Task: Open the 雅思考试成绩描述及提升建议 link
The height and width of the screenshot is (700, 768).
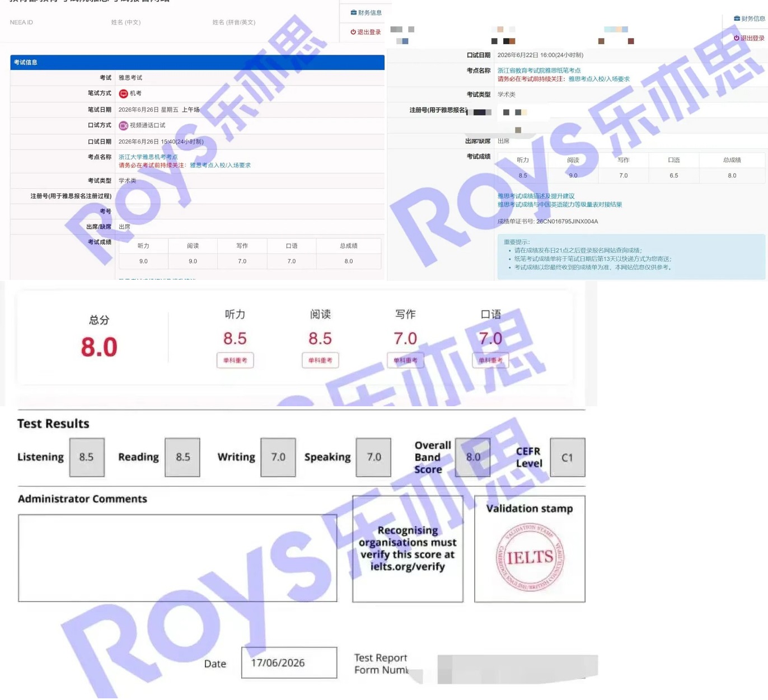Action: pos(536,196)
